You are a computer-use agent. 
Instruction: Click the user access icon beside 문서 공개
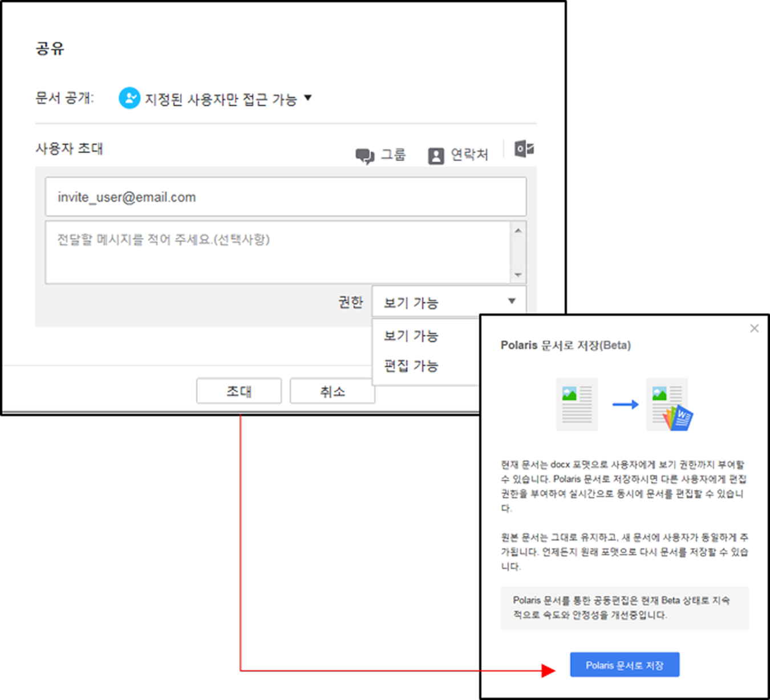[129, 98]
